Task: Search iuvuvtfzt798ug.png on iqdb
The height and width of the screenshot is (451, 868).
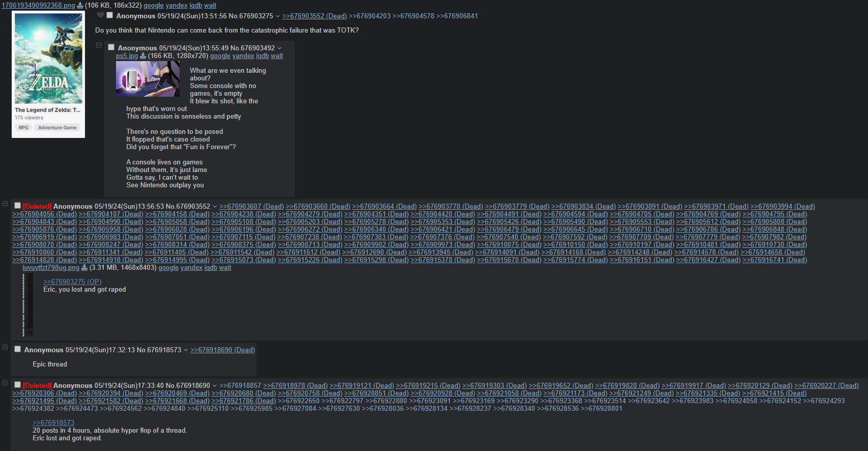Action: [x=211, y=268]
